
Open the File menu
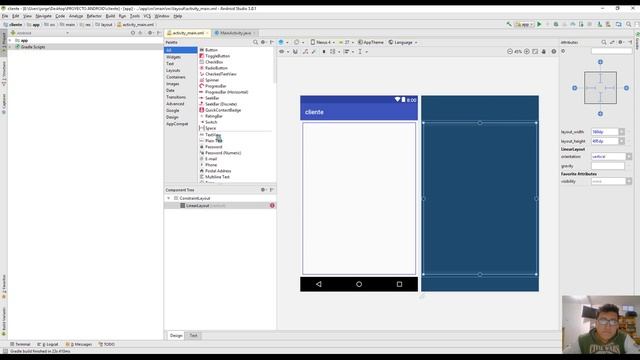pos(5,16)
